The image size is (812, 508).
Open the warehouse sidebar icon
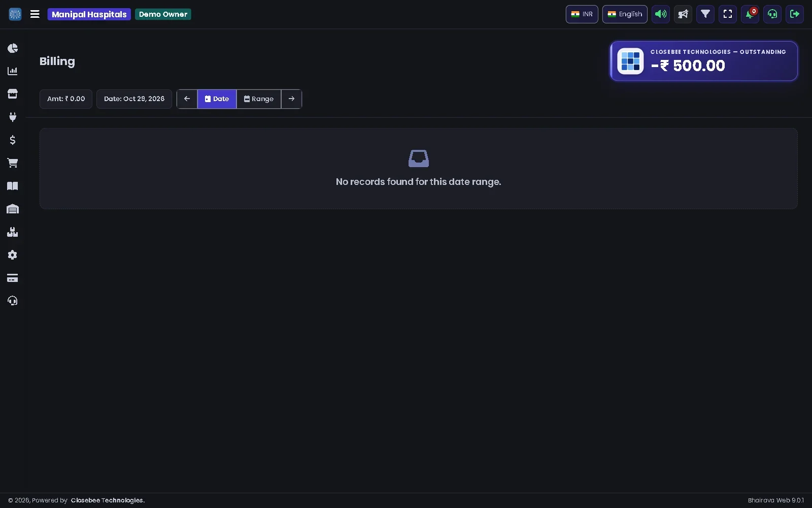(13, 209)
